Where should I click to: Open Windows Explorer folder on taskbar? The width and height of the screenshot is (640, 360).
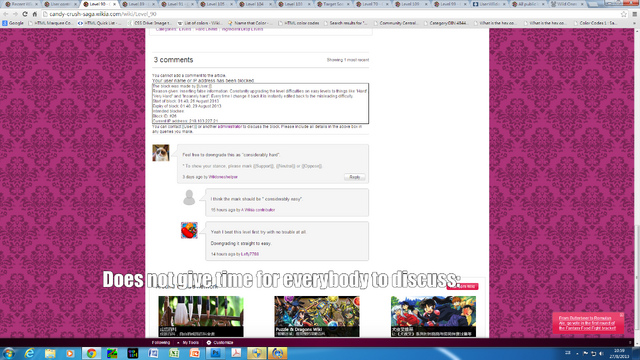[50, 353]
